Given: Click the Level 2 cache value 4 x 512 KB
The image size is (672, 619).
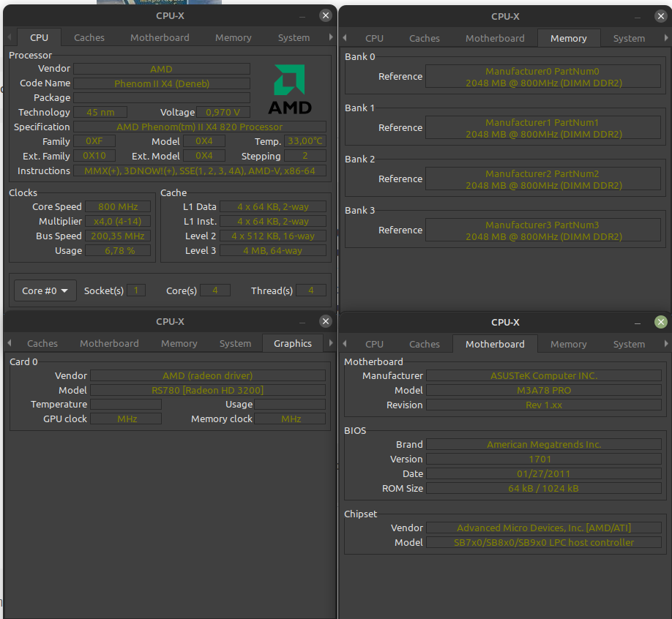Looking at the screenshot, I should 273,236.
